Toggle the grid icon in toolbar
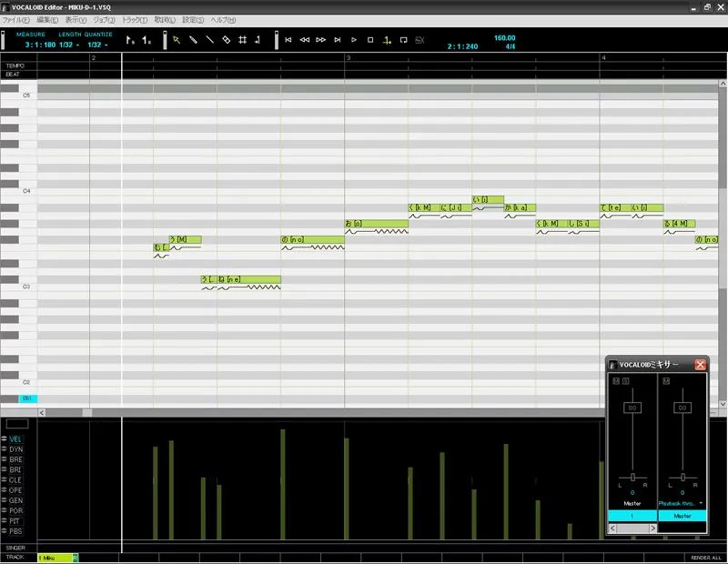 pos(242,40)
